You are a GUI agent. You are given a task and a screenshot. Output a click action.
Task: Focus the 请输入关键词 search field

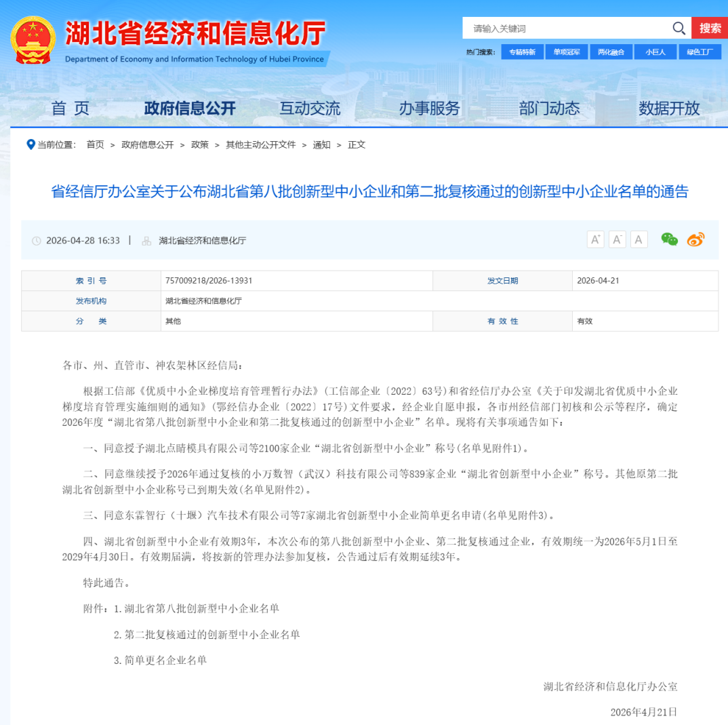[566, 28]
